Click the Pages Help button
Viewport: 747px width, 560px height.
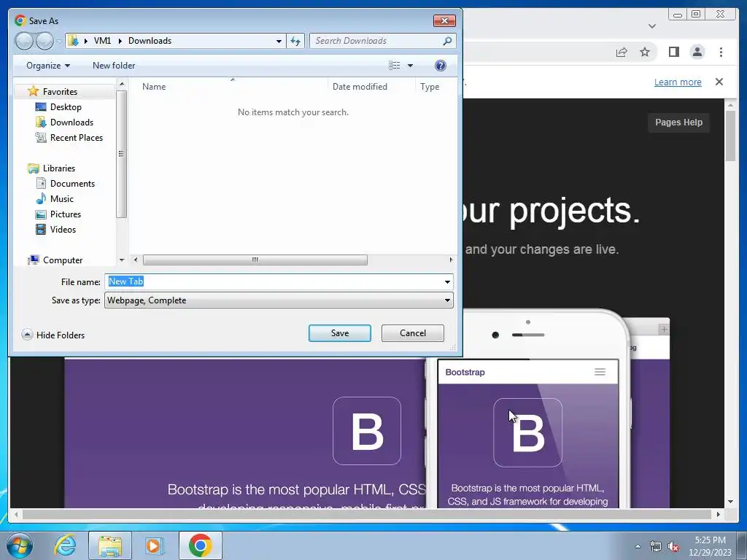click(x=678, y=122)
